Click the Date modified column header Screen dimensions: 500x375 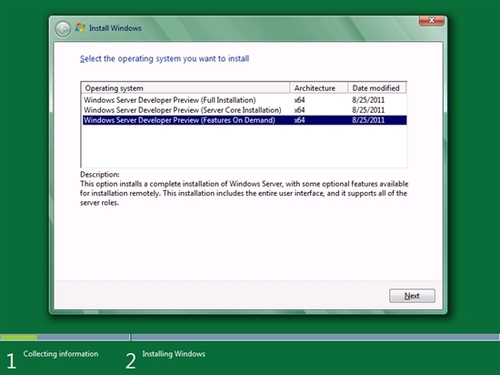(377, 88)
